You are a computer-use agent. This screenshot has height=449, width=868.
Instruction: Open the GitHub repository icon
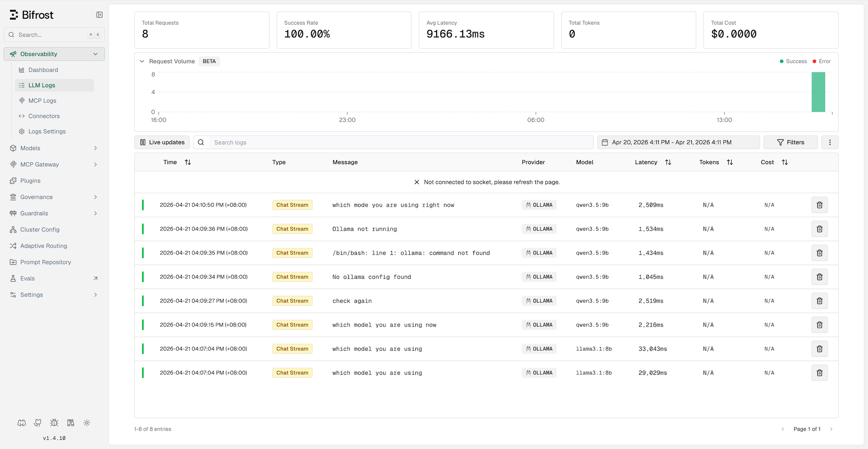[x=37, y=423]
